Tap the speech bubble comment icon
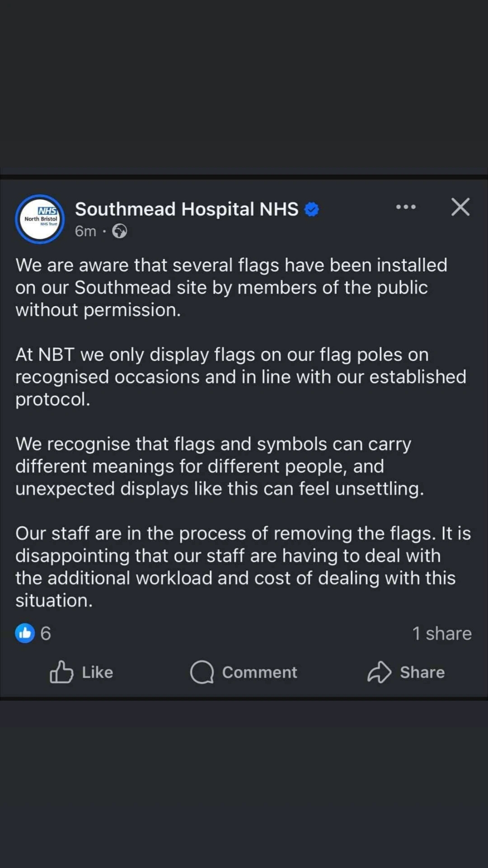This screenshot has height=868, width=488. (202, 672)
